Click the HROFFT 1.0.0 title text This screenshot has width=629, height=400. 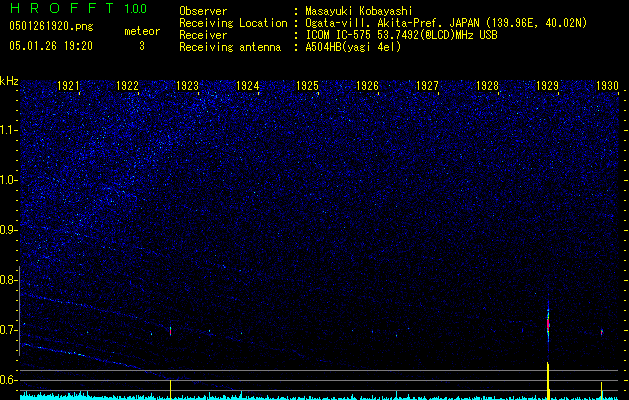tap(78, 8)
